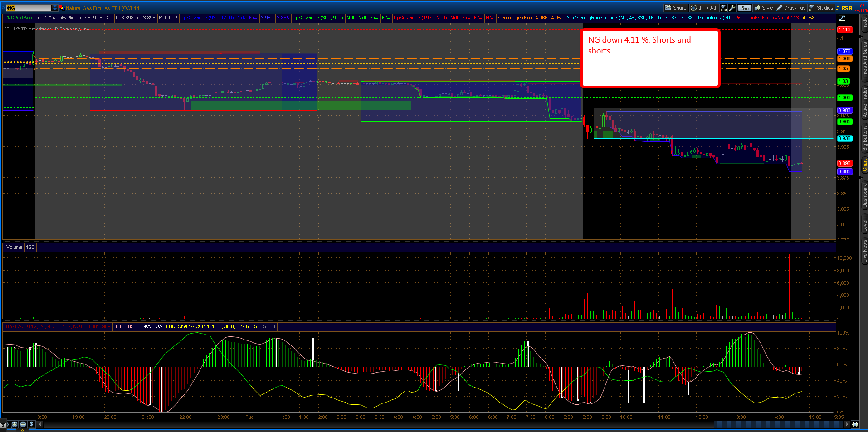Click the cyan 3.938 price bubble

(x=844, y=138)
